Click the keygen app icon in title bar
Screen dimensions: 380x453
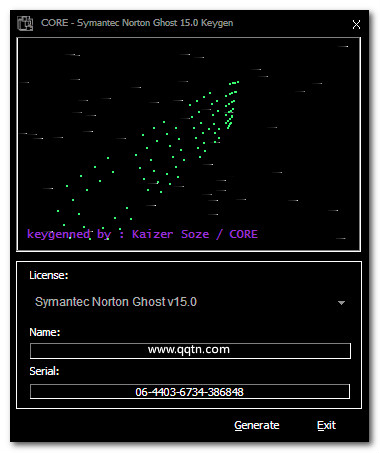point(25,23)
